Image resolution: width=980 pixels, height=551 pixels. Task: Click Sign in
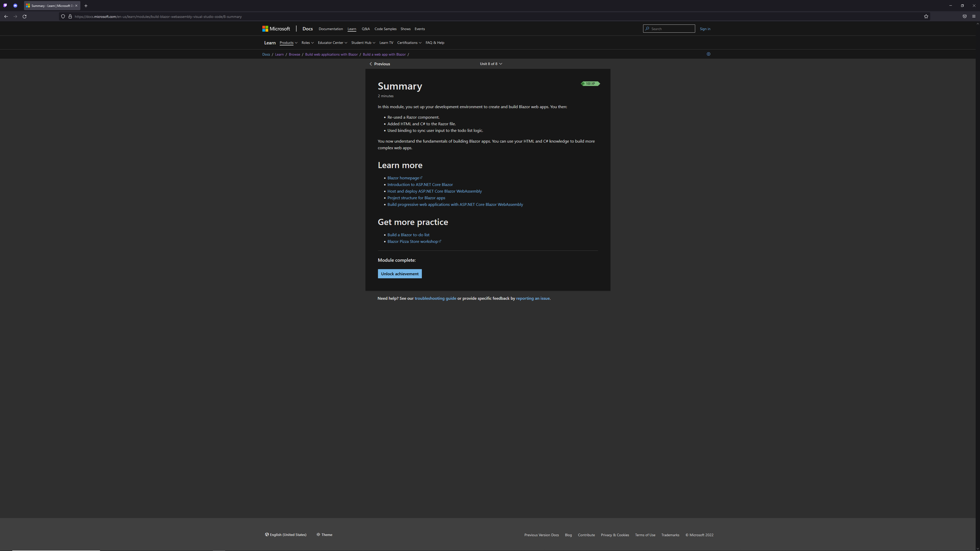pyautogui.click(x=705, y=29)
